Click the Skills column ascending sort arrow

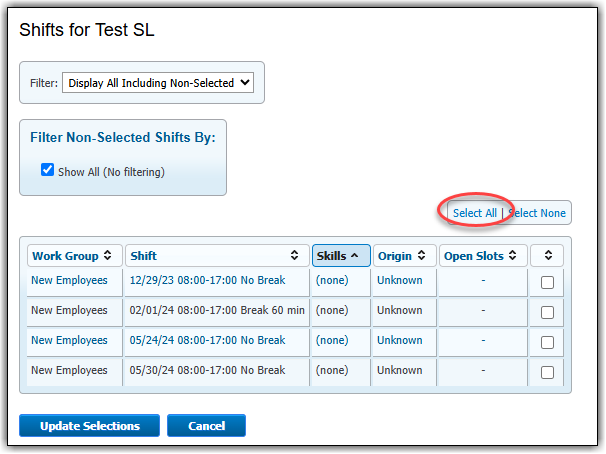click(x=355, y=256)
